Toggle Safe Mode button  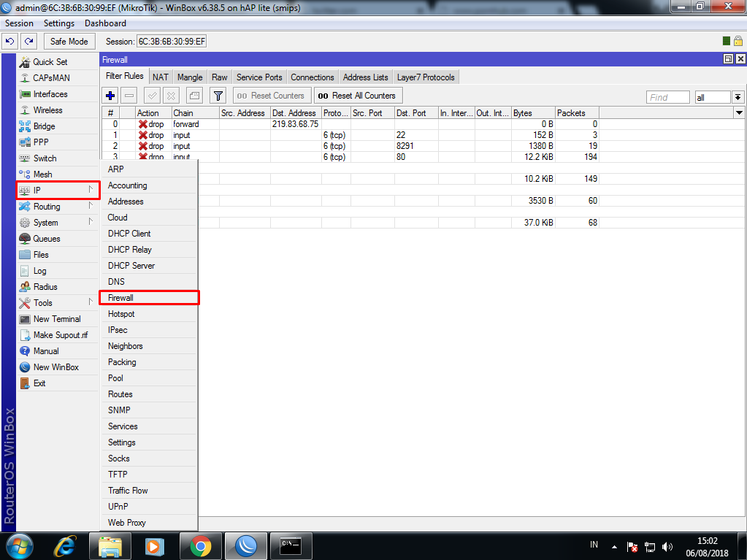tap(69, 42)
